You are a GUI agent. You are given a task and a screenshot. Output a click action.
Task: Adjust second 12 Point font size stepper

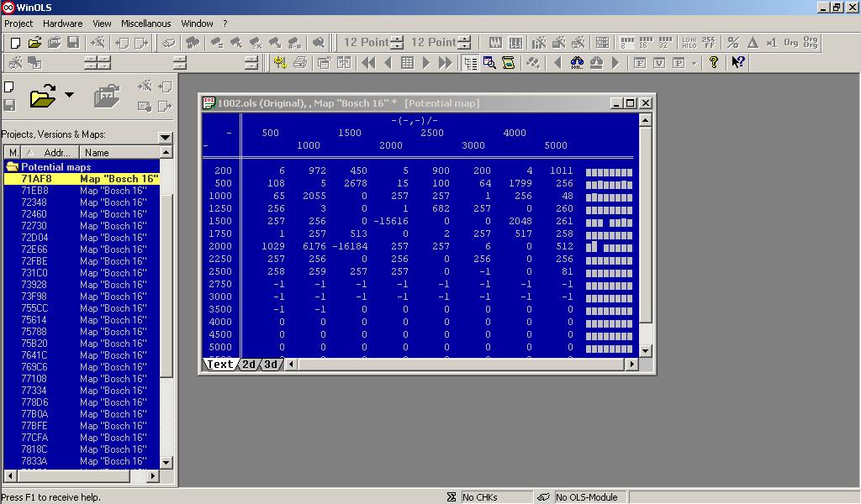click(464, 42)
